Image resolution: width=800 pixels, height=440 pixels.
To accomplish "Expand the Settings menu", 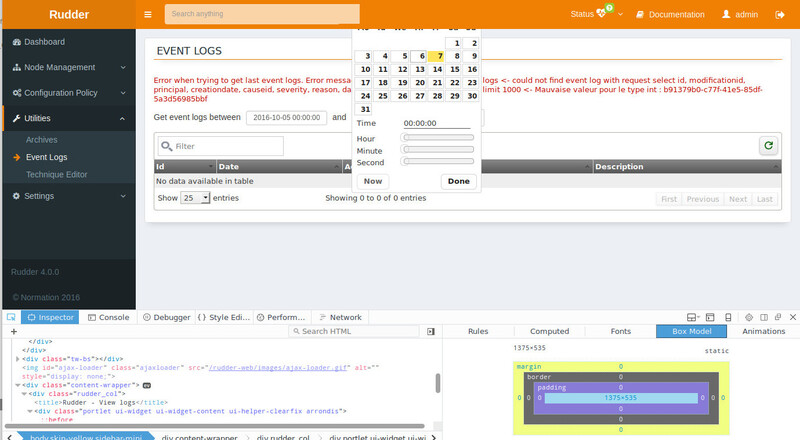I will 123,196.
